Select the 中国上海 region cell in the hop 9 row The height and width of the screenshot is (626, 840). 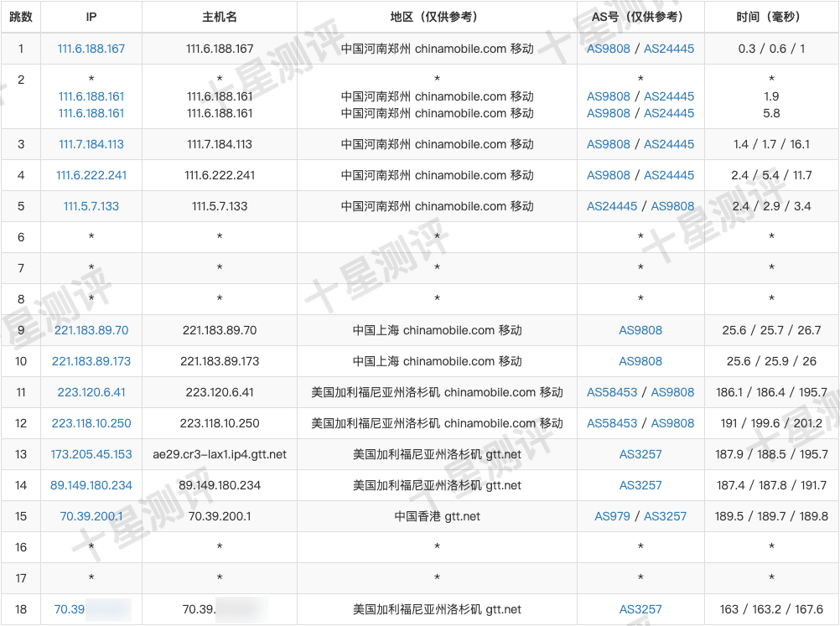(437, 330)
